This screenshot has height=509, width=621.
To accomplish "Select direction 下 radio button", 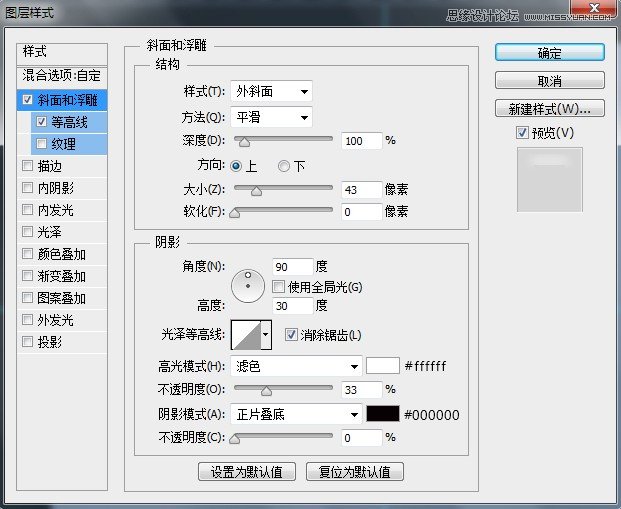I will point(284,166).
